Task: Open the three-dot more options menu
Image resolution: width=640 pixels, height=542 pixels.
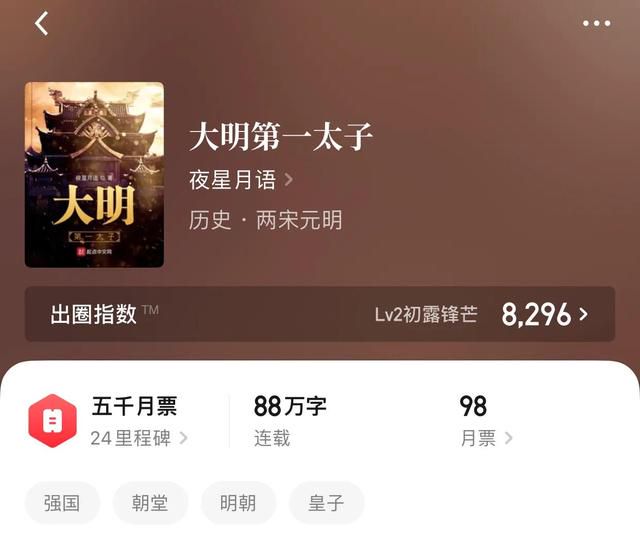Action: point(596,23)
